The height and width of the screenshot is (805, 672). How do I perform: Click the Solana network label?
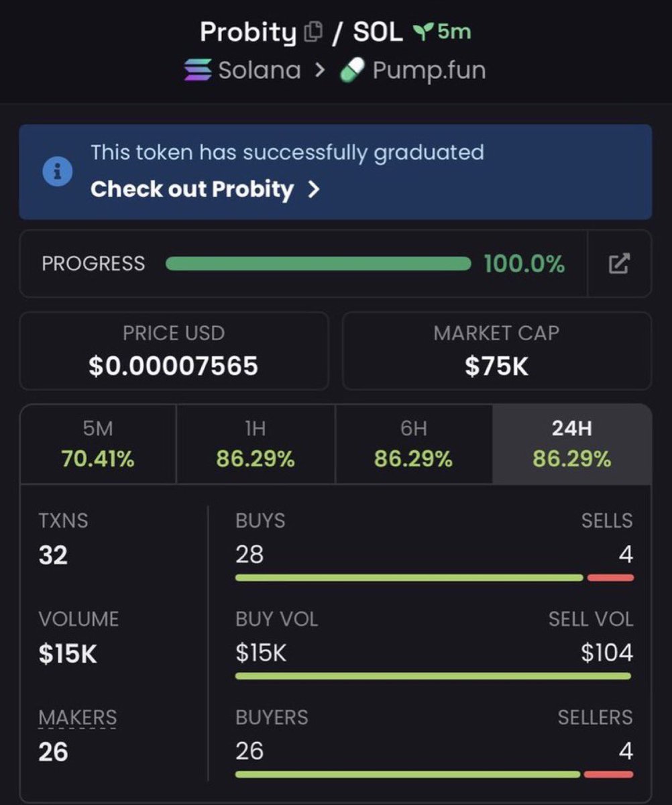(259, 70)
